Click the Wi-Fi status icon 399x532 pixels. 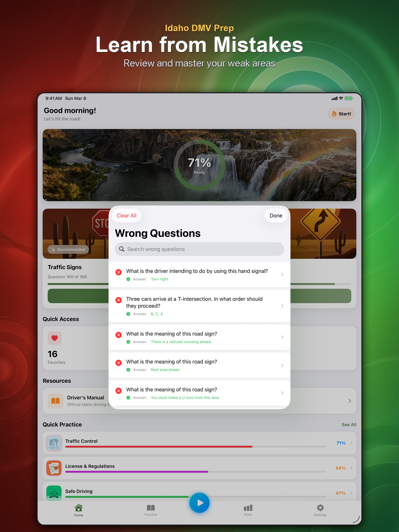click(x=341, y=98)
